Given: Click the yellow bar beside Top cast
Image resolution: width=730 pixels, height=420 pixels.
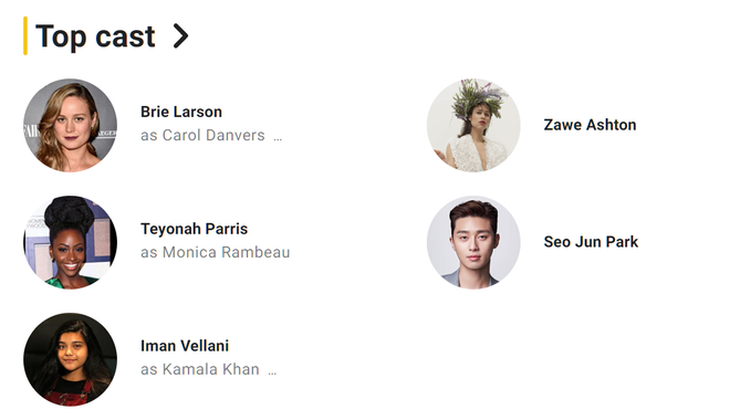Looking at the screenshot, I should pos(25,37).
